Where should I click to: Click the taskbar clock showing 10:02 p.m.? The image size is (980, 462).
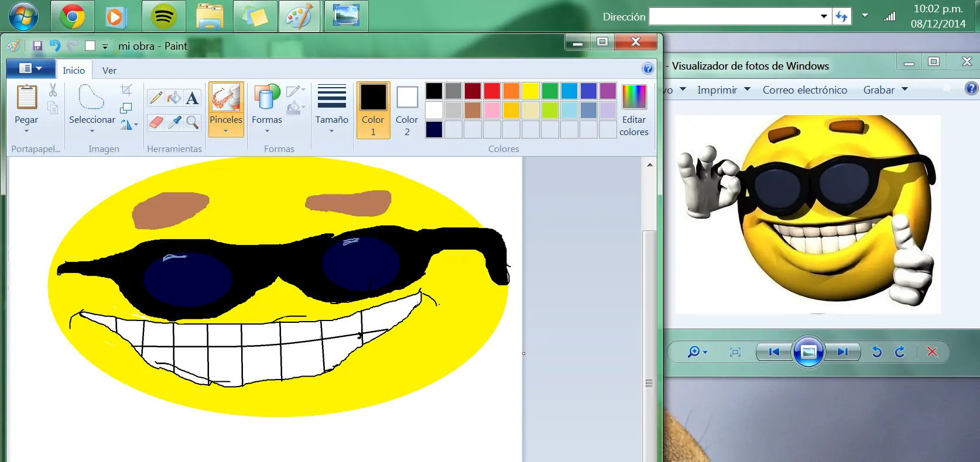click(938, 9)
